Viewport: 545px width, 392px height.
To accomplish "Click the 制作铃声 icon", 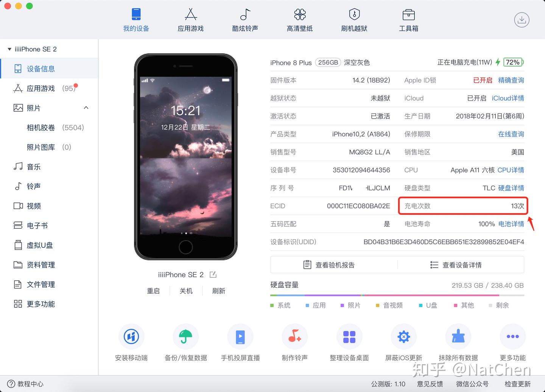I will coord(295,336).
